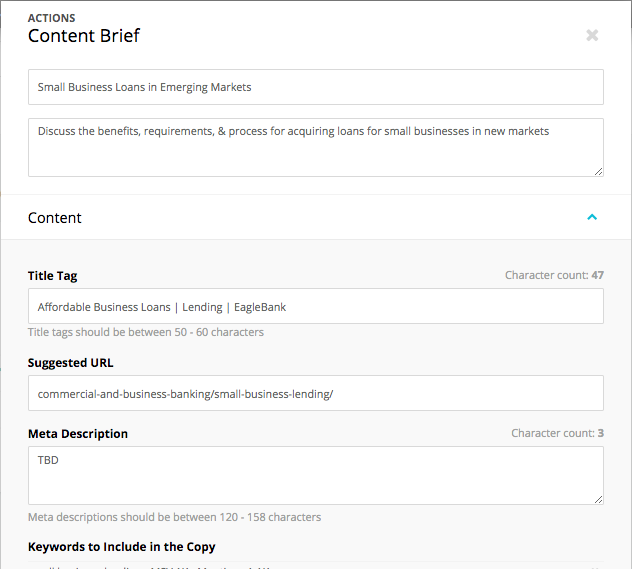
Task: Grab the description textarea resize handle
Action: coord(599,172)
